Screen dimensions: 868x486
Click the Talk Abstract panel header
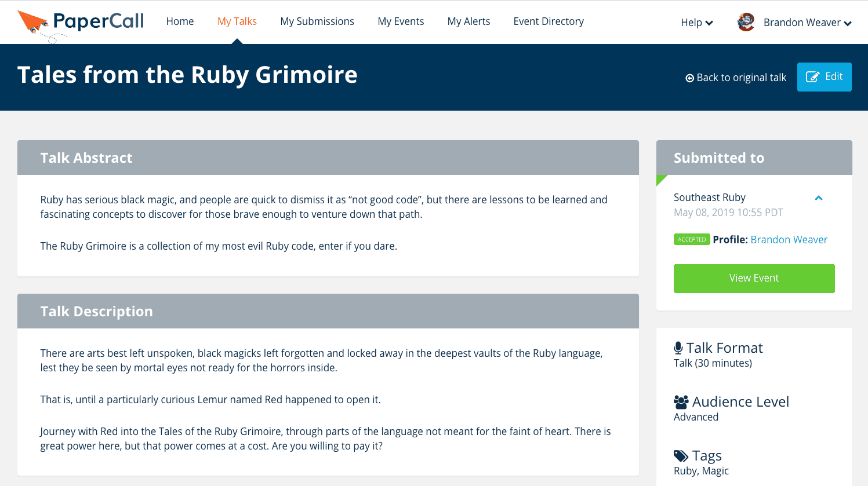click(328, 158)
